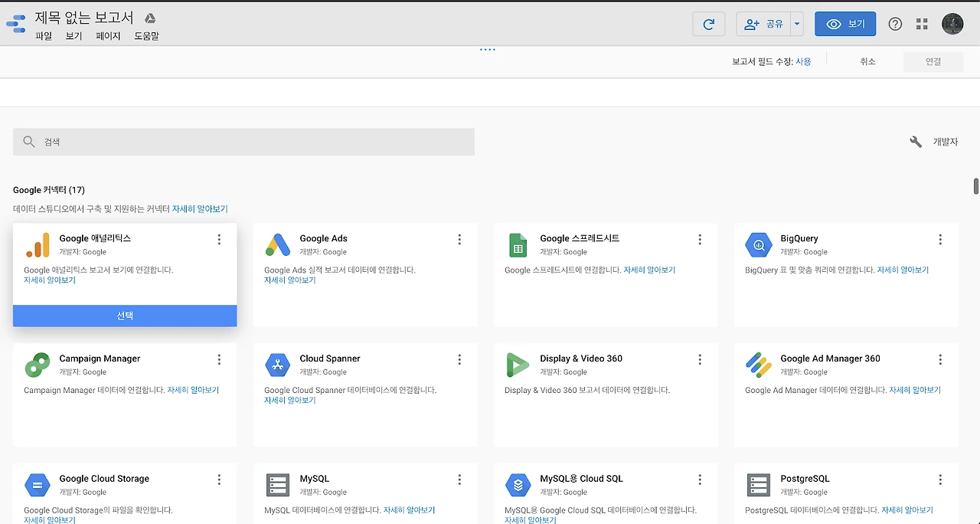Open 자세히 알아보기 link under Google 커넥터 heading
The image size is (980, 524).
[x=200, y=208]
